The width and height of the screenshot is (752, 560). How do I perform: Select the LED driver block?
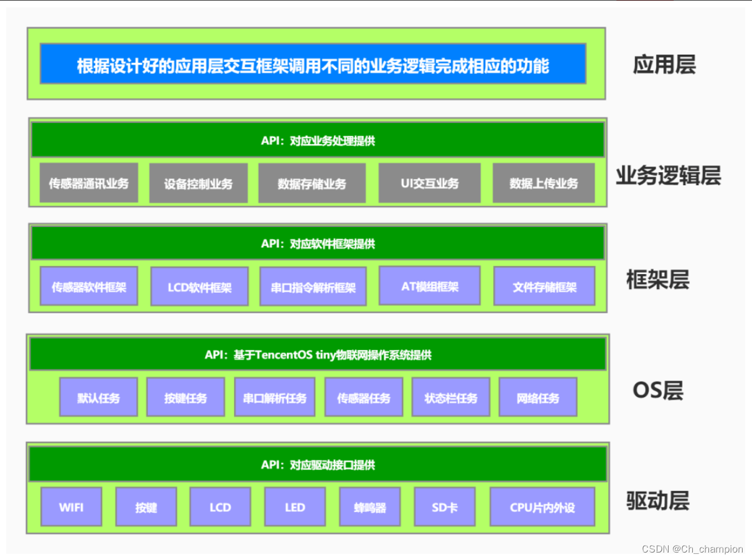click(294, 507)
